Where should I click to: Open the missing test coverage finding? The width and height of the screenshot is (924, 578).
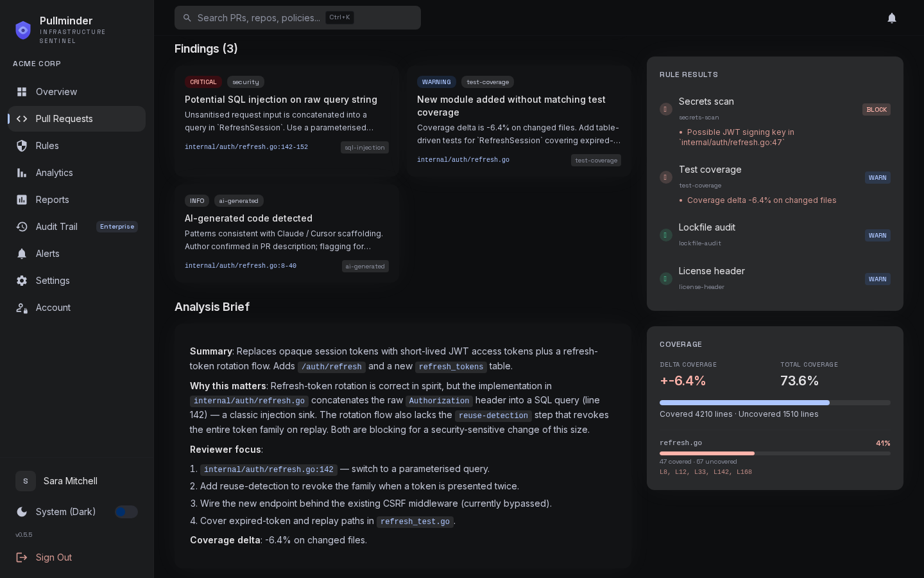[519, 121]
